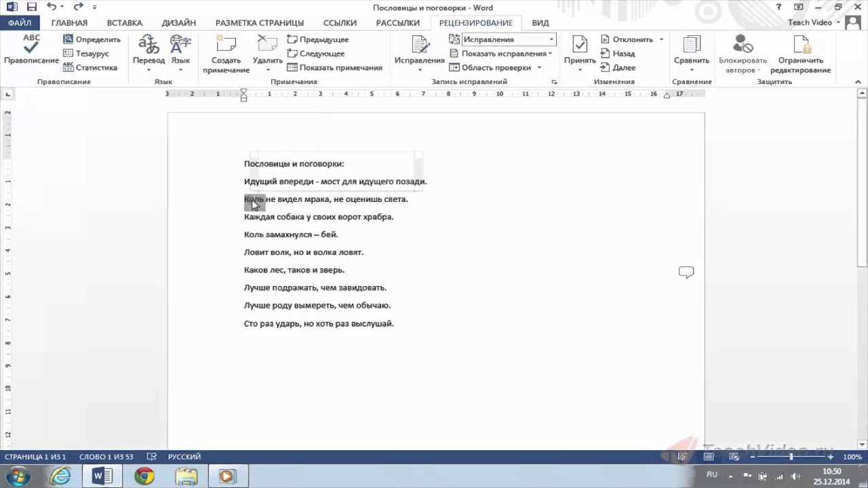Open Google Chrome from taskbar
Screen dimensions: 868x488
coord(144,476)
